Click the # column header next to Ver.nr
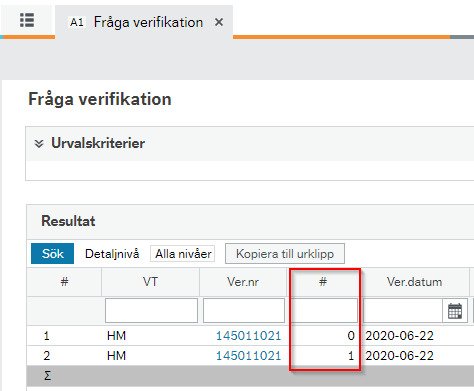Screen dimensions: 474x391 coord(323,282)
